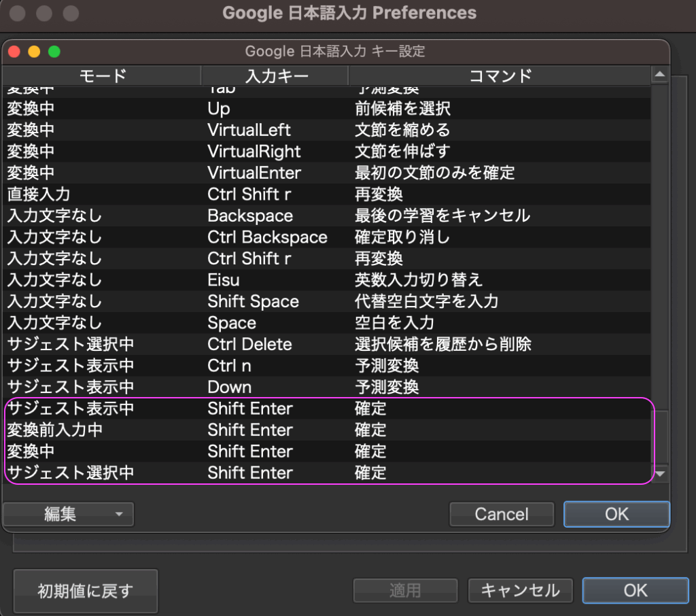The width and height of the screenshot is (696, 616).
Task: Open the 編集 dropdown menu
Action: [x=69, y=514]
